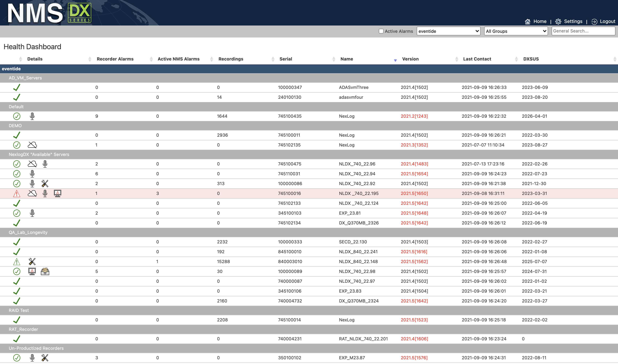Open the monitor alarm icon for NLDX _740_22.195
The height and width of the screenshot is (364, 618).
tap(58, 193)
